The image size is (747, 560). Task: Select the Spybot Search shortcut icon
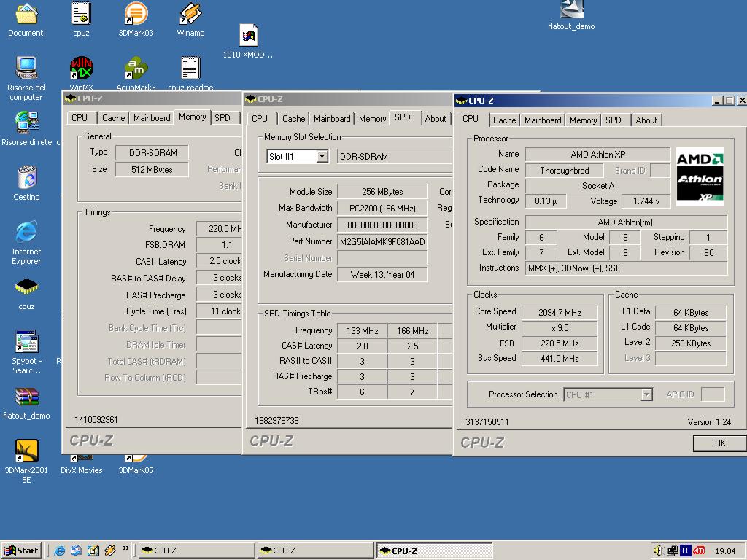point(27,341)
